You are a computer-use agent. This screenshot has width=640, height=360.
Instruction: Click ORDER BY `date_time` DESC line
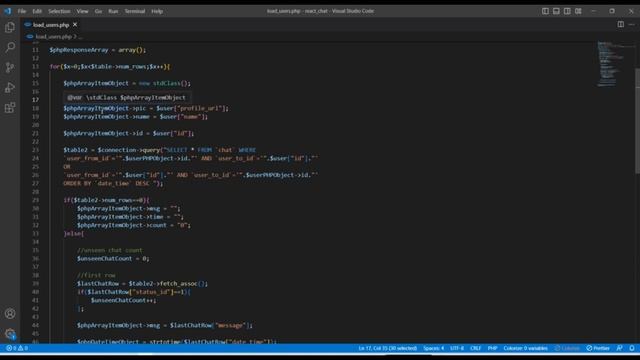click(113, 184)
